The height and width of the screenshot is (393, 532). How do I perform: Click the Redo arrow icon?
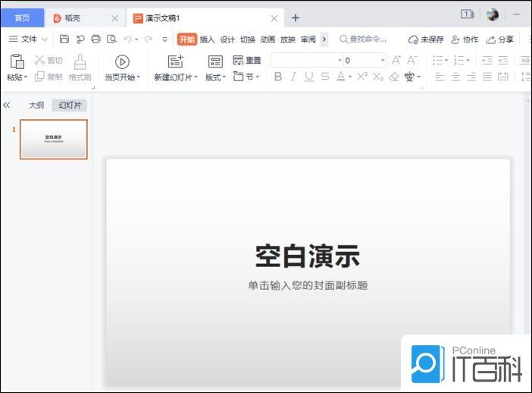[x=149, y=39]
